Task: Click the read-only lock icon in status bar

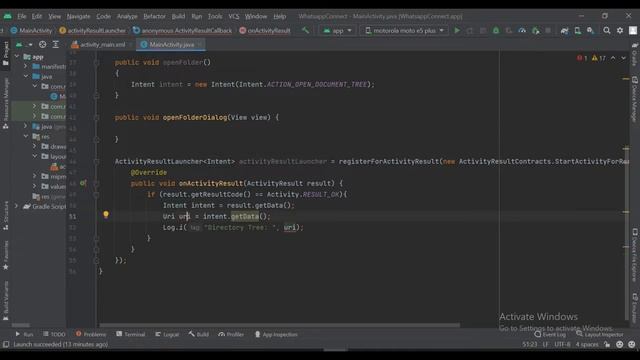Action: pos(607,344)
